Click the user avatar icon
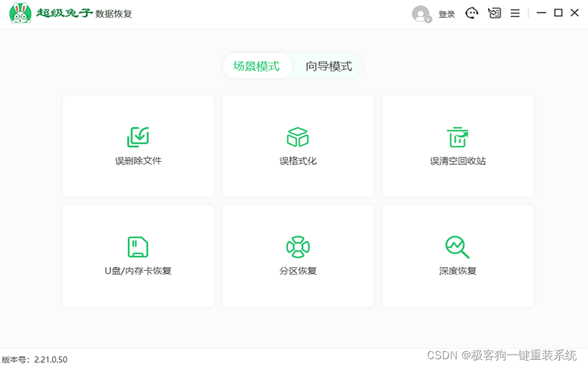The width and height of the screenshot is (588, 368). [421, 14]
